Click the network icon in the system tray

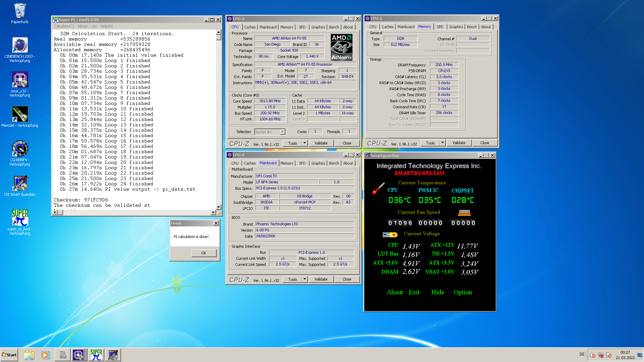pyautogui.click(x=601, y=355)
